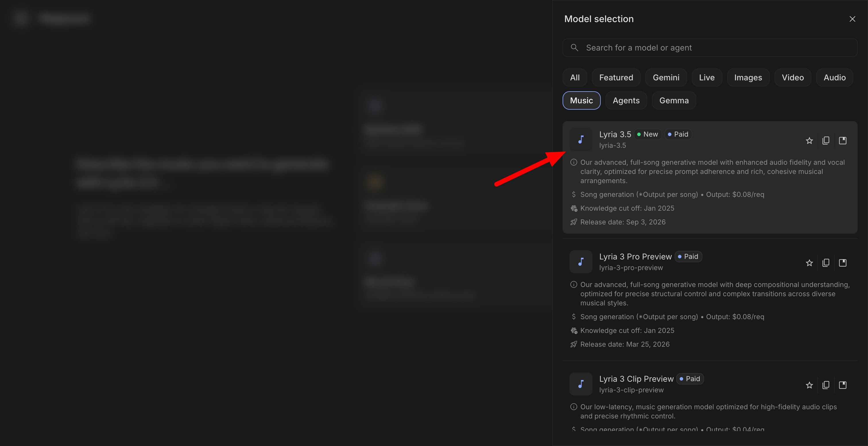Click the lyria-3-clip-preview ID text

631,390
